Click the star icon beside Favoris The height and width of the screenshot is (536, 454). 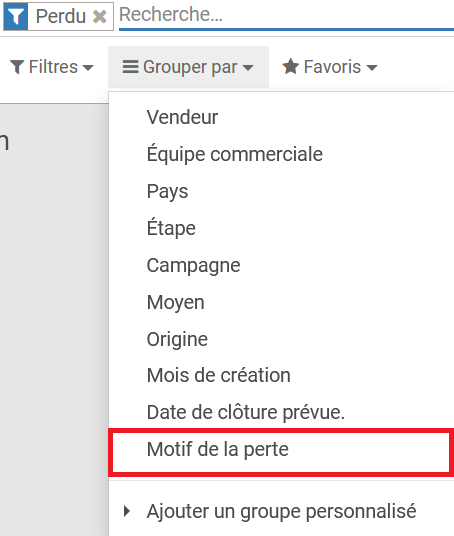point(291,66)
